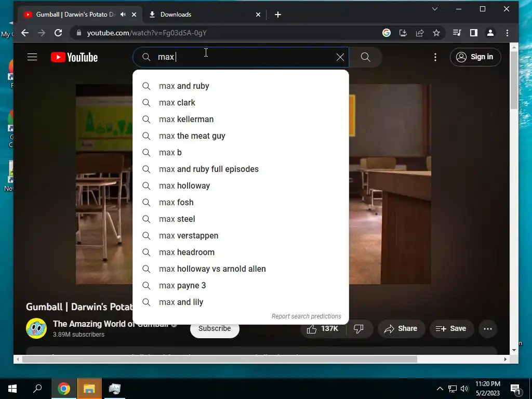Sign in to YouTube
The width and height of the screenshot is (532, 399).
(x=475, y=57)
